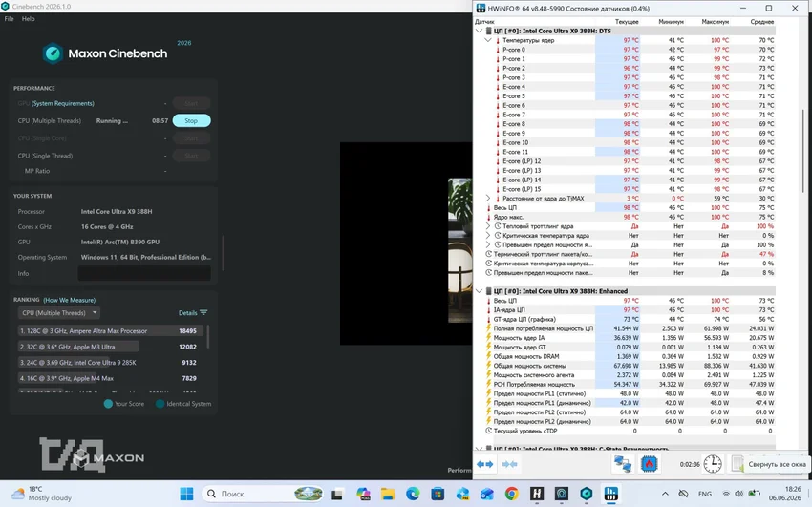Screen dimensions: 812x507
Task: Click the rendering scene preview image
Action: click(459, 250)
